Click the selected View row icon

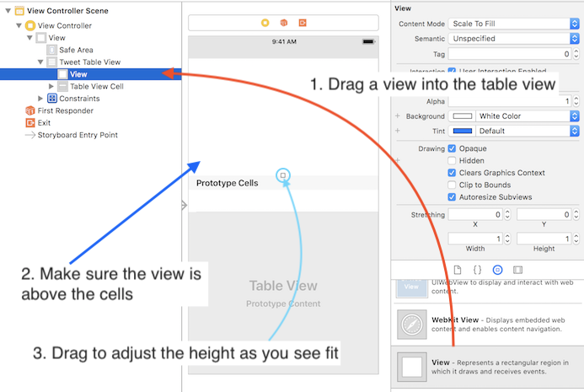tap(62, 74)
